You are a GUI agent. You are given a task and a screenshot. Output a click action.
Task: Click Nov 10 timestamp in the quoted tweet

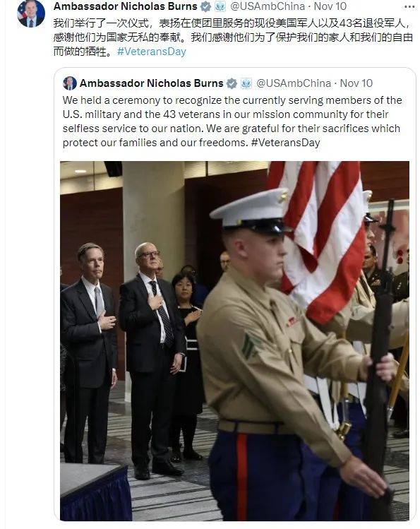pyautogui.click(x=356, y=83)
